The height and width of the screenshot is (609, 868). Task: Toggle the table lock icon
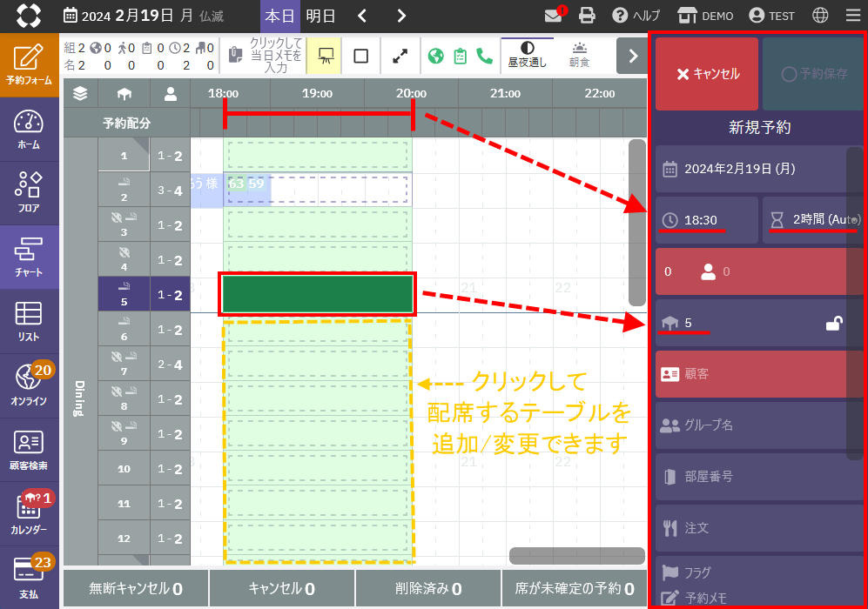pos(833,324)
